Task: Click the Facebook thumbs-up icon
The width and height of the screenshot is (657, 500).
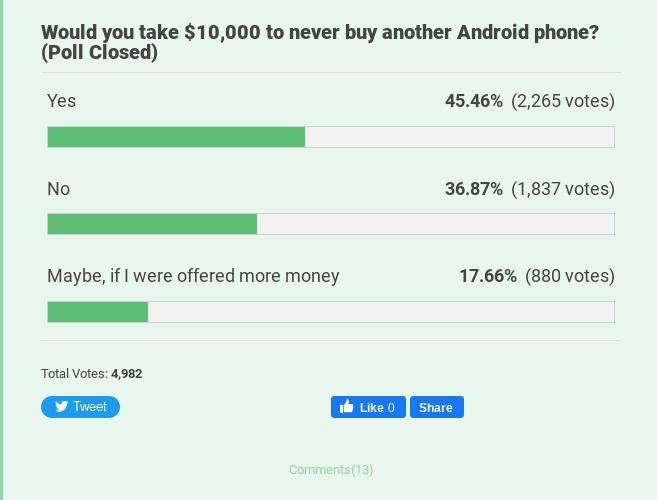Action: tap(347, 406)
